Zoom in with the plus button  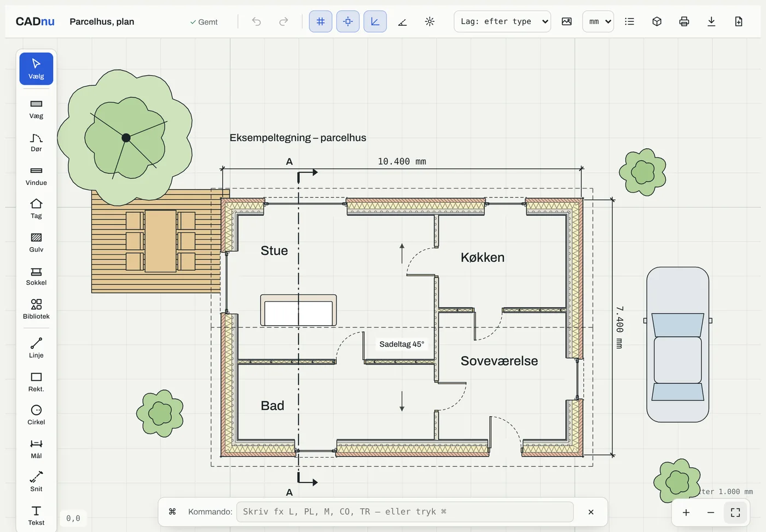click(x=686, y=512)
